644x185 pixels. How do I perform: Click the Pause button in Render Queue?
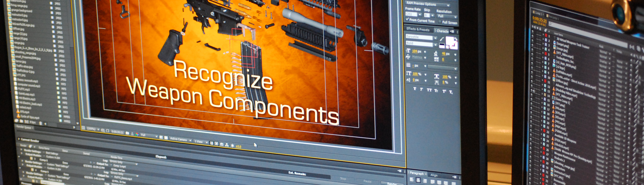tap(367, 181)
